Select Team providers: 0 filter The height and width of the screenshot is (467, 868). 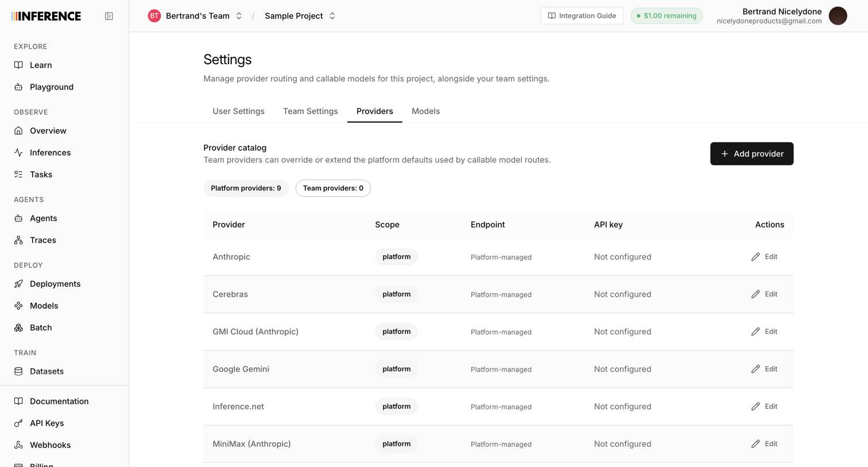(x=333, y=188)
